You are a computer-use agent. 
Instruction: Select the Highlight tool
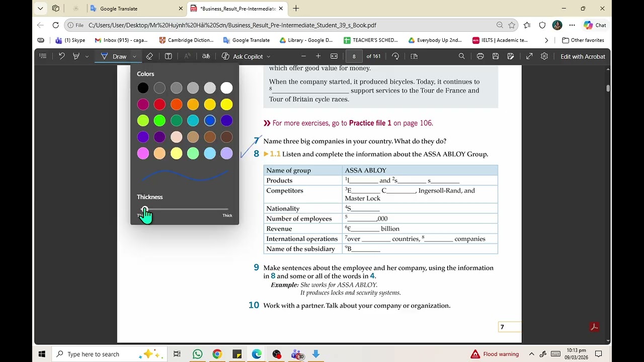pyautogui.click(x=76, y=56)
